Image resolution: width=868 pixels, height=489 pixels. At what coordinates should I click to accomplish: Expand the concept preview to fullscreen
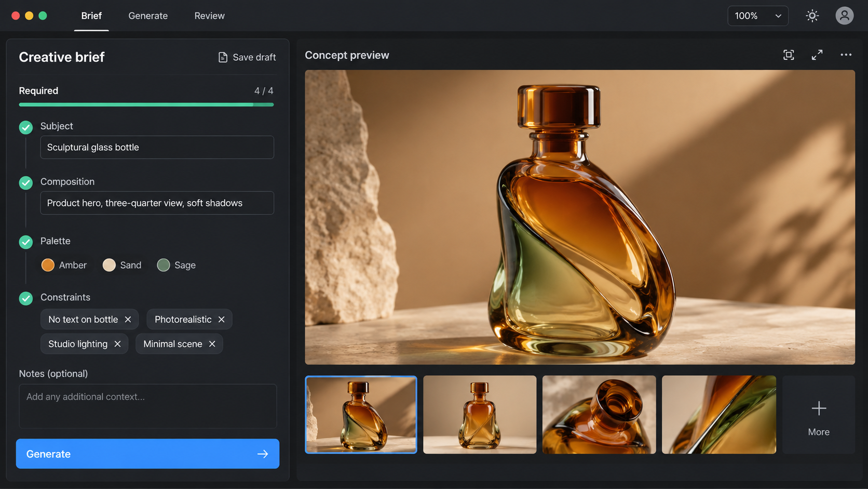[x=817, y=55]
